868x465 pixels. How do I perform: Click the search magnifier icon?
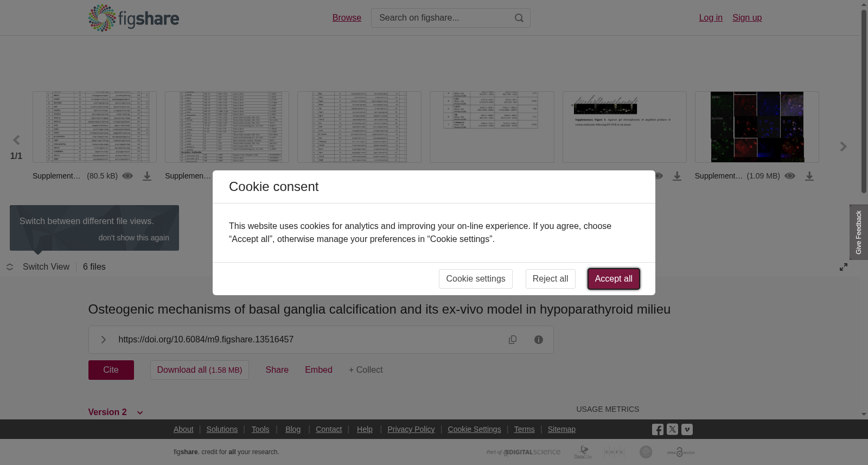[519, 18]
